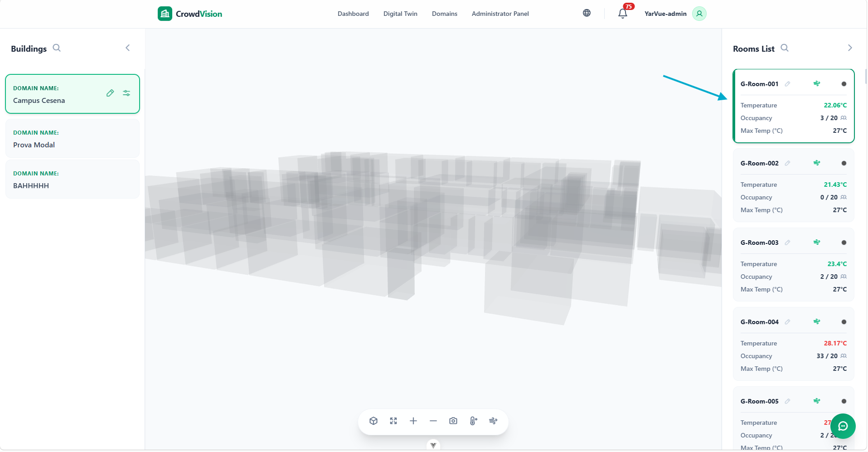Toggle the temperature thermometer overlay
868x452 pixels.
(473, 421)
